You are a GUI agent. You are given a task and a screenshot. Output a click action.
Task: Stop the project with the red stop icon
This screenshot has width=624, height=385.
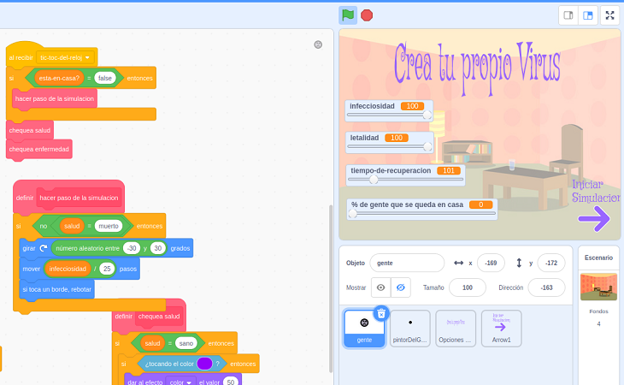tap(367, 15)
